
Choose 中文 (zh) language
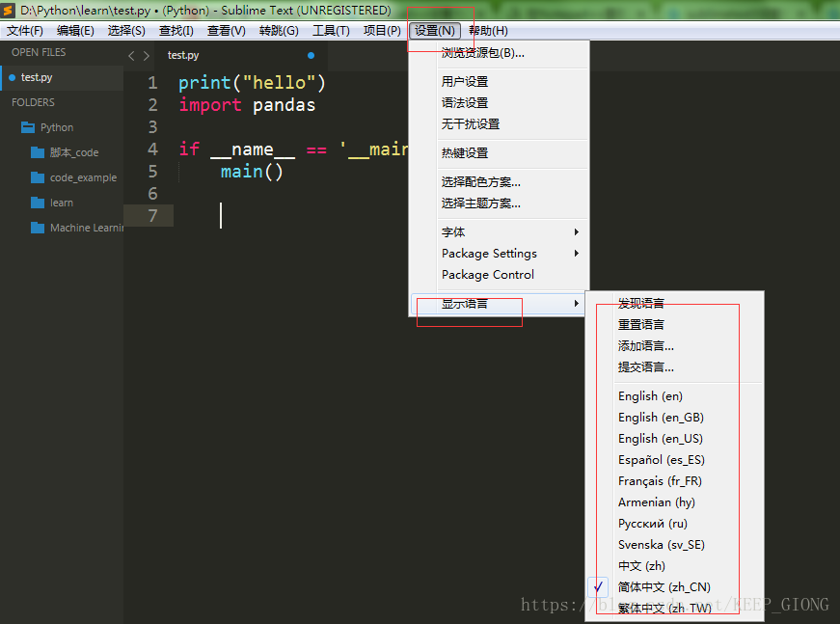[x=674, y=566]
